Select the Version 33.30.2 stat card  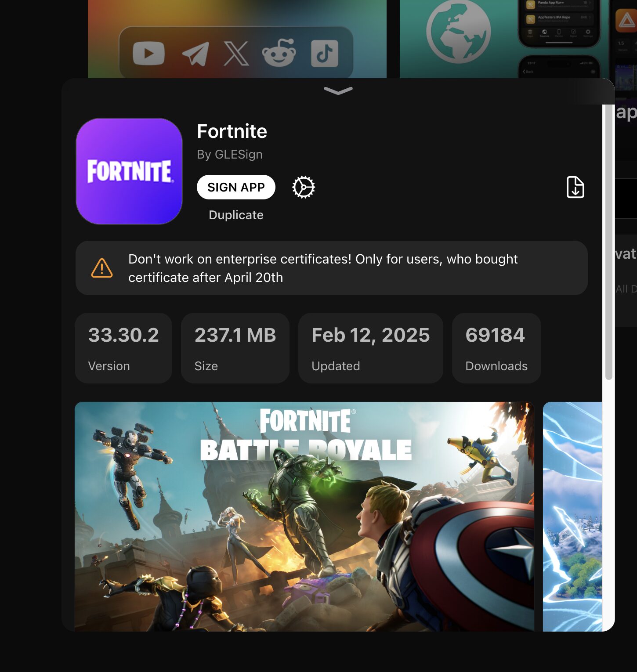click(x=123, y=347)
